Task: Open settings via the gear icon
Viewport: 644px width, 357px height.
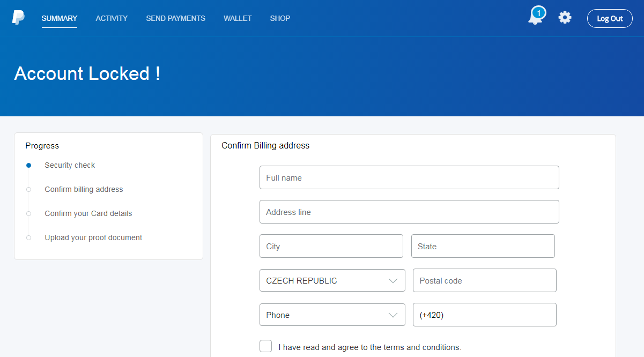Action: [565, 18]
